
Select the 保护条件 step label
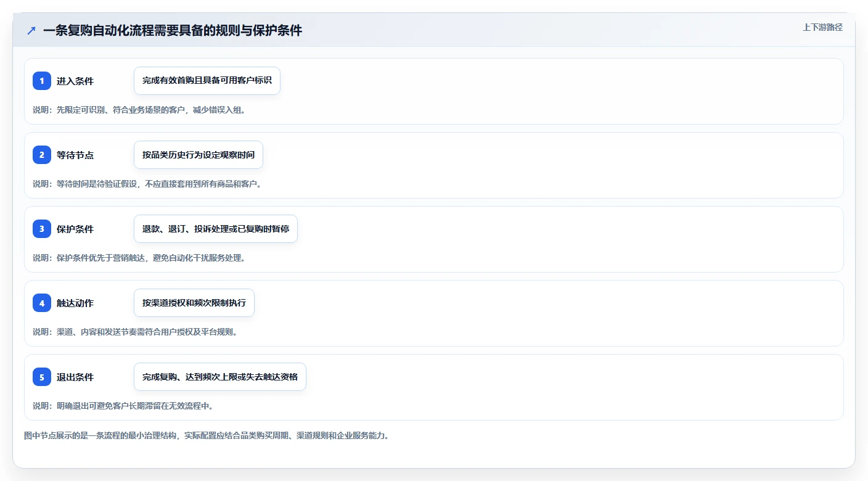click(x=75, y=229)
